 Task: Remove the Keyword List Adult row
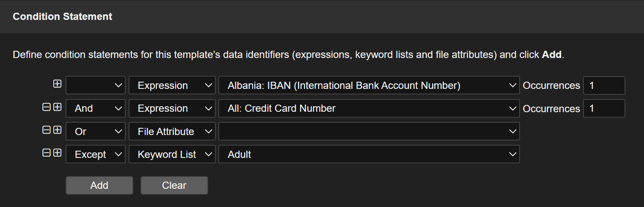tap(47, 153)
